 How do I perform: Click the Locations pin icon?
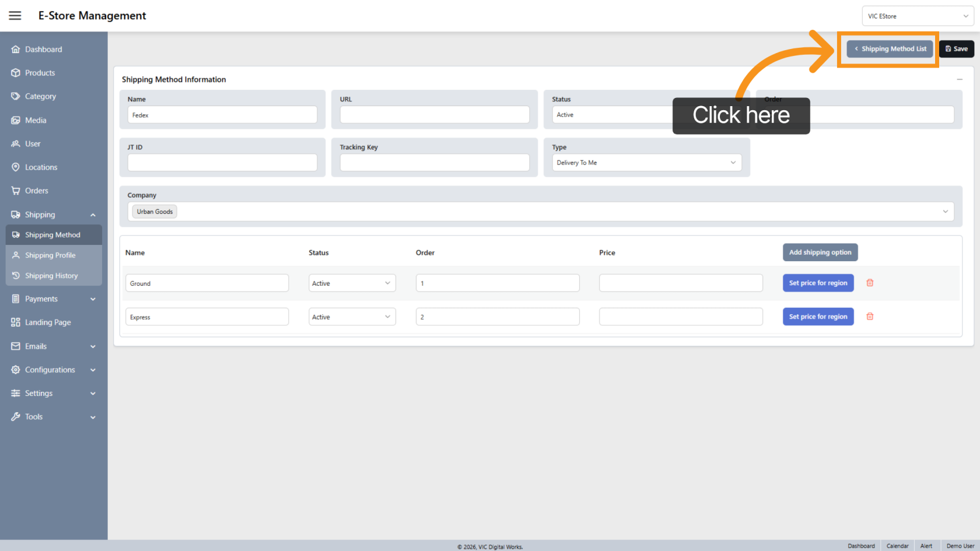click(16, 167)
